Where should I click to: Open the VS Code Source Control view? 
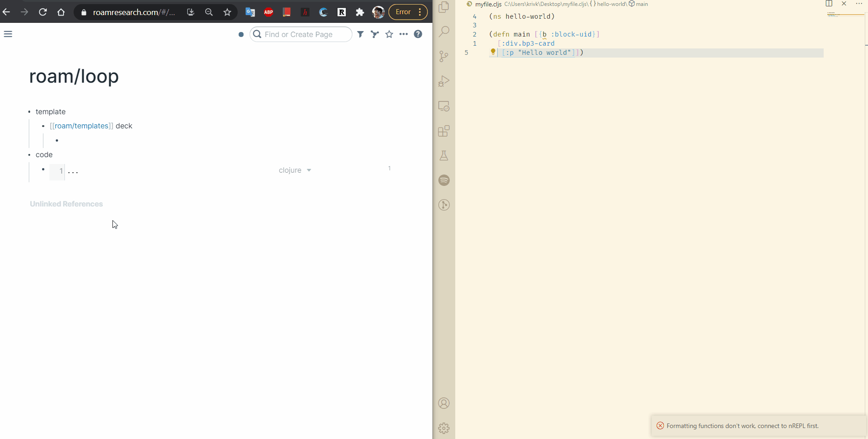pyautogui.click(x=444, y=56)
